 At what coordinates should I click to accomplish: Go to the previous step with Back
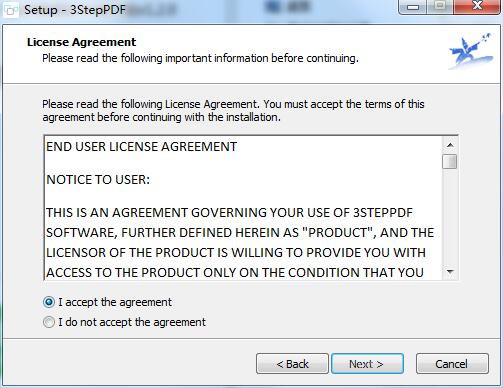tap(292, 364)
